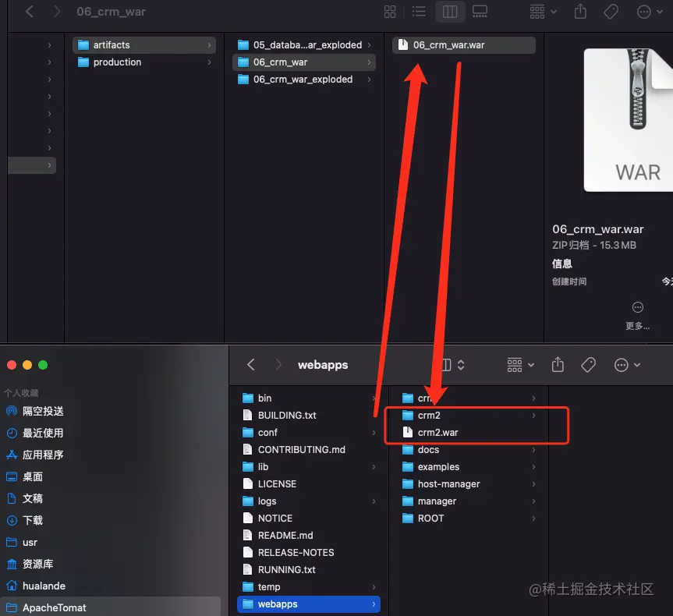Select the docs folder
673x616 pixels.
[x=469, y=450]
